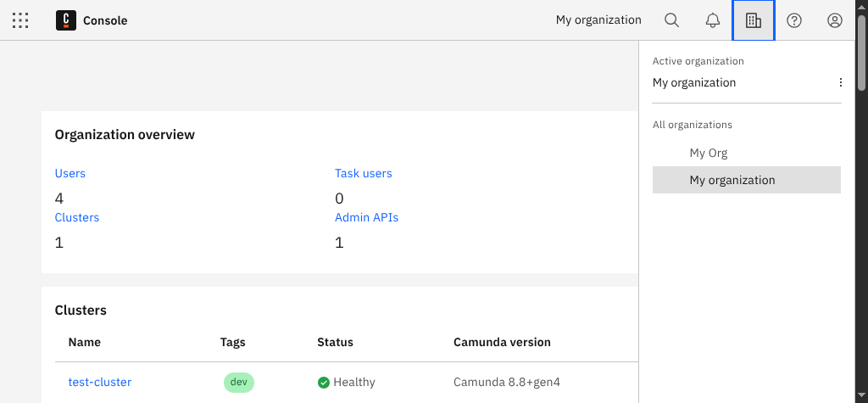Viewport: 868px width, 403px height.
Task: Open notifications bell icon
Action: pyautogui.click(x=712, y=20)
